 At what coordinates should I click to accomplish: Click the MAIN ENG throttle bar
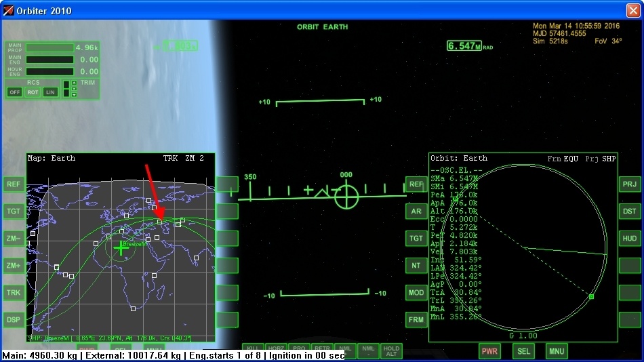coord(49,60)
